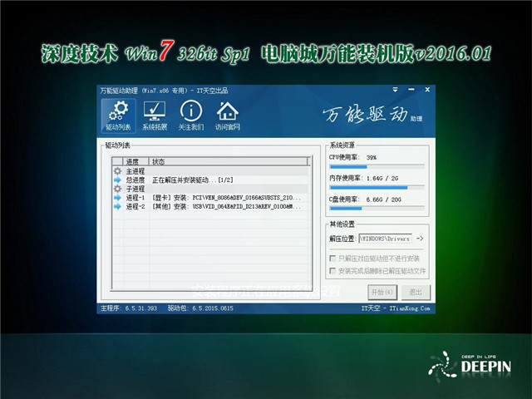This screenshot has width=532, height=399.
Task: Click arrow icon beside 总进度 row
Action: tap(117, 180)
